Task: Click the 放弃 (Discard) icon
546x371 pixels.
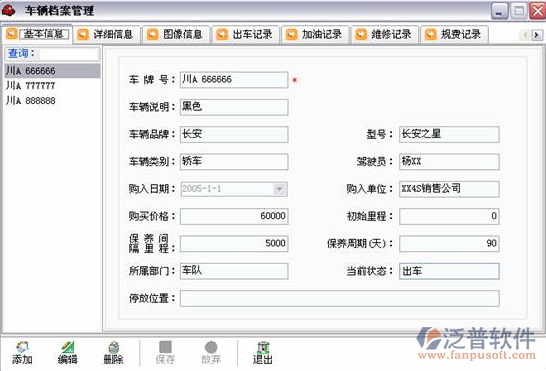Action: 211,347
